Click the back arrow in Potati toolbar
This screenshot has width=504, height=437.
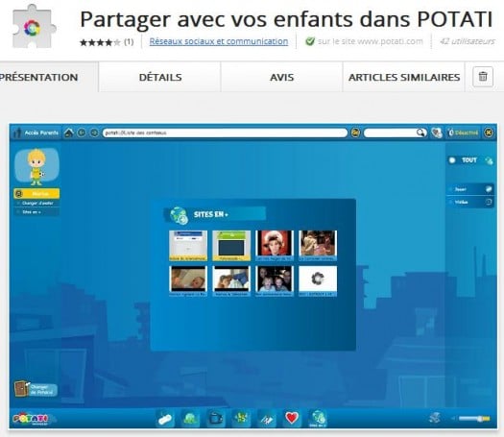(x=82, y=133)
